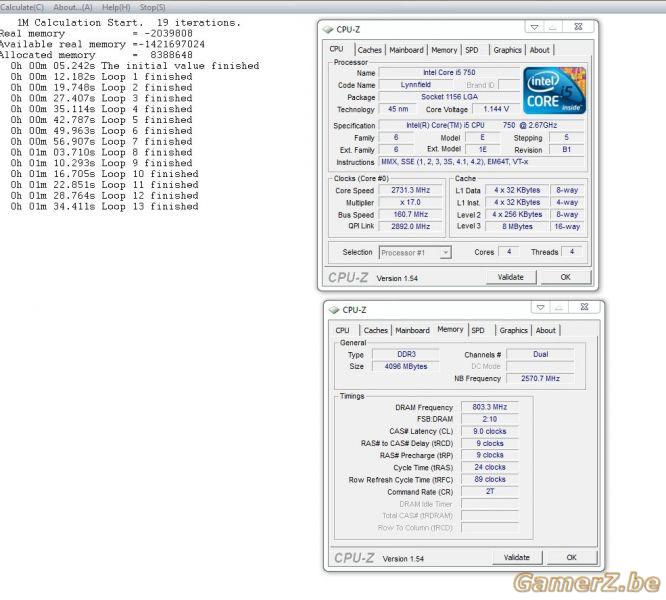Screen dimensions: 666x600
Task: Click the Cores count value field
Action: (x=508, y=252)
